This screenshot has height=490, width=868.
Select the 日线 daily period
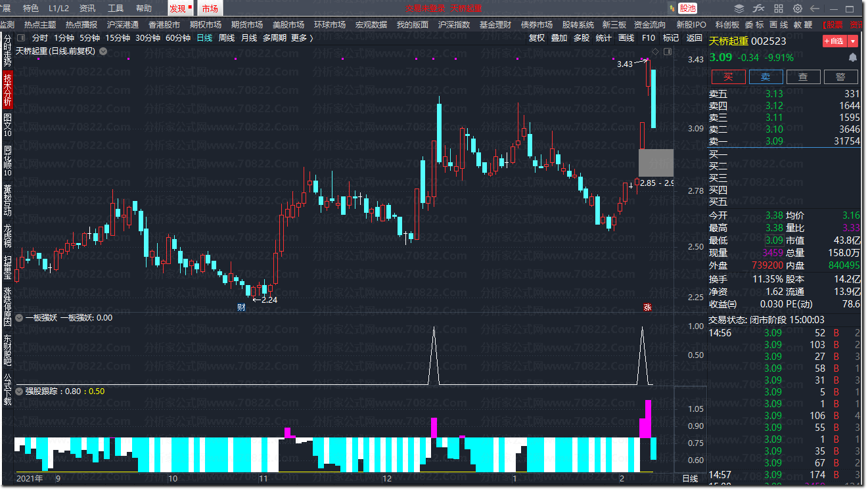click(x=204, y=38)
